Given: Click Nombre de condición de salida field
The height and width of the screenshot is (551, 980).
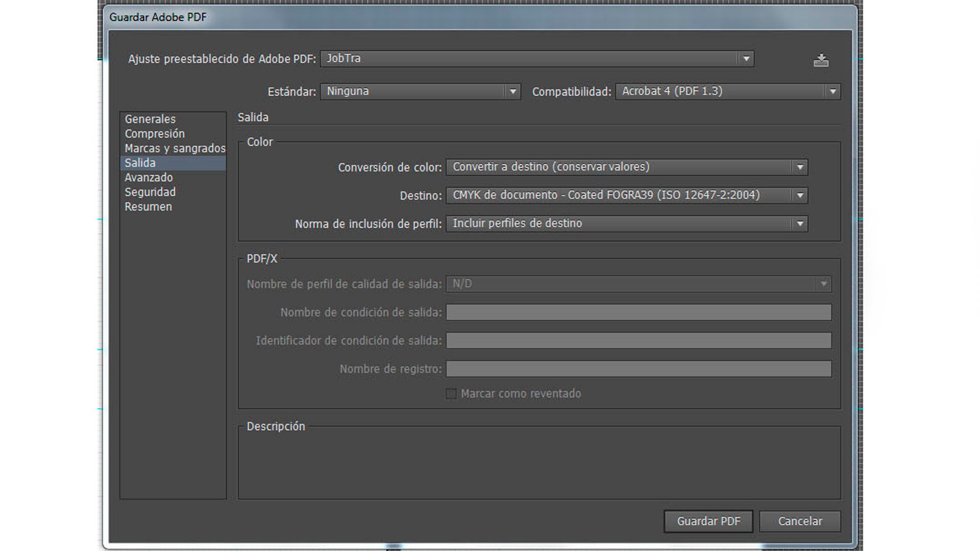Looking at the screenshot, I should (639, 312).
